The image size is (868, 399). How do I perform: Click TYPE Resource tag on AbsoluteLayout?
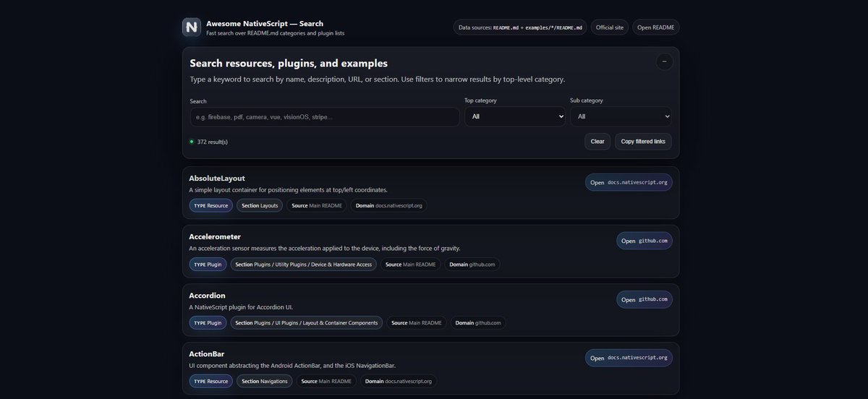[210, 205]
